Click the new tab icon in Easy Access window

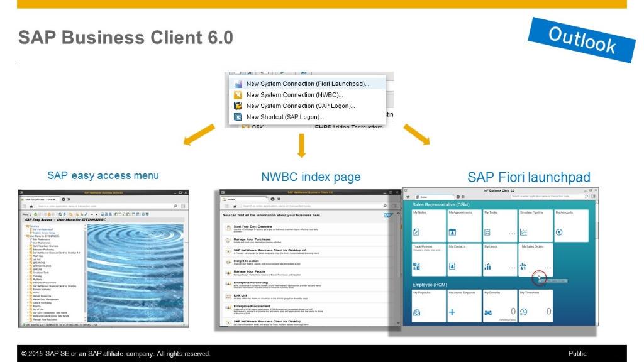click(x=64, y=199)
